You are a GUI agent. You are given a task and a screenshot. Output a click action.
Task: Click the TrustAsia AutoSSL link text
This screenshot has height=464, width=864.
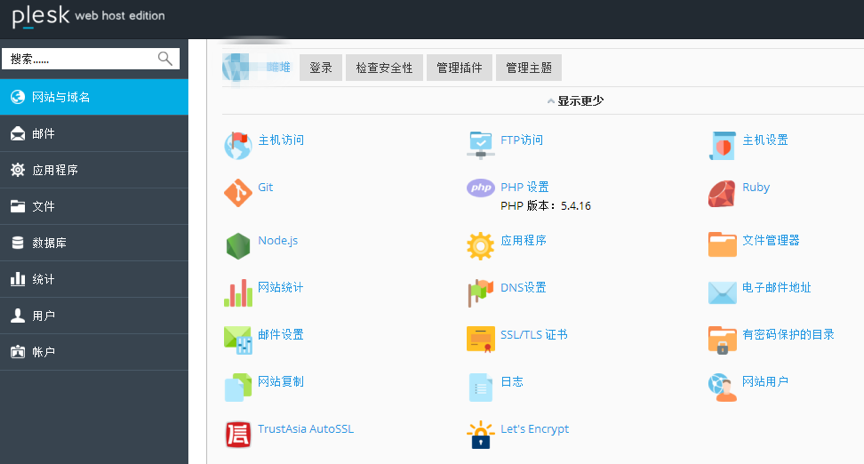[x=306, y=429]
